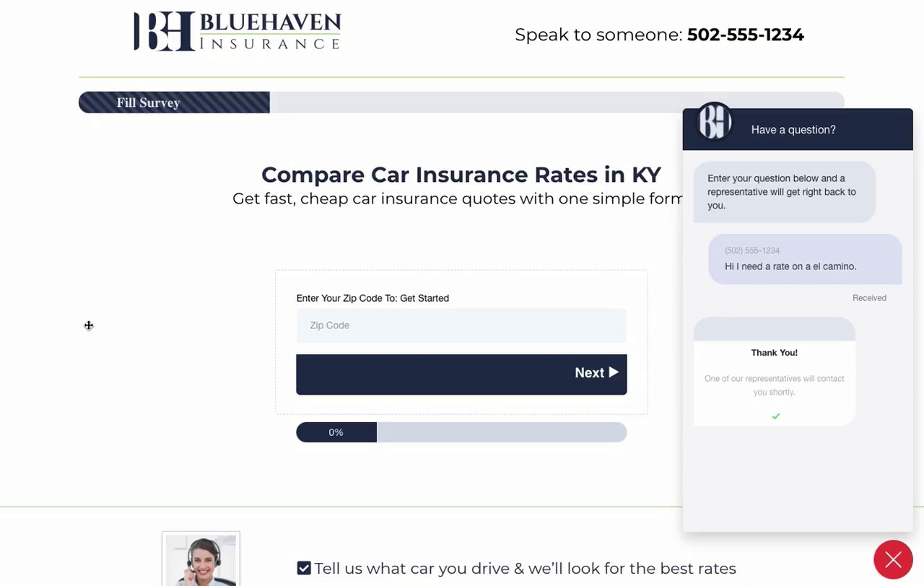Click the 'Enter Your Zip Code To: Get Started' label
924x586 pixels.
click(372, 298)
